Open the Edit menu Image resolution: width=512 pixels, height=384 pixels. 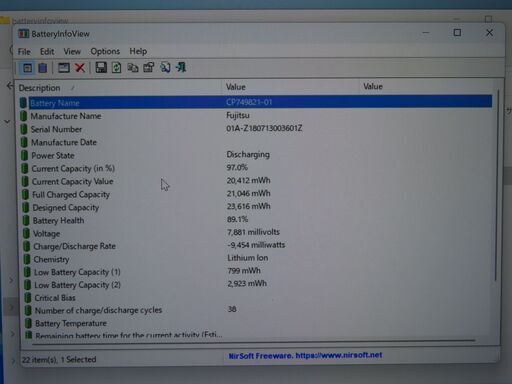[47, 52]
